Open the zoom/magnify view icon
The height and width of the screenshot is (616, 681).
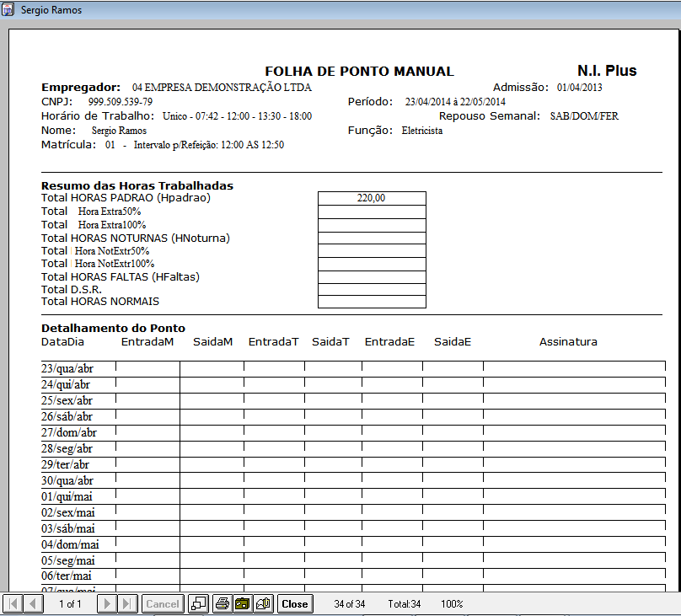point(198,604)
